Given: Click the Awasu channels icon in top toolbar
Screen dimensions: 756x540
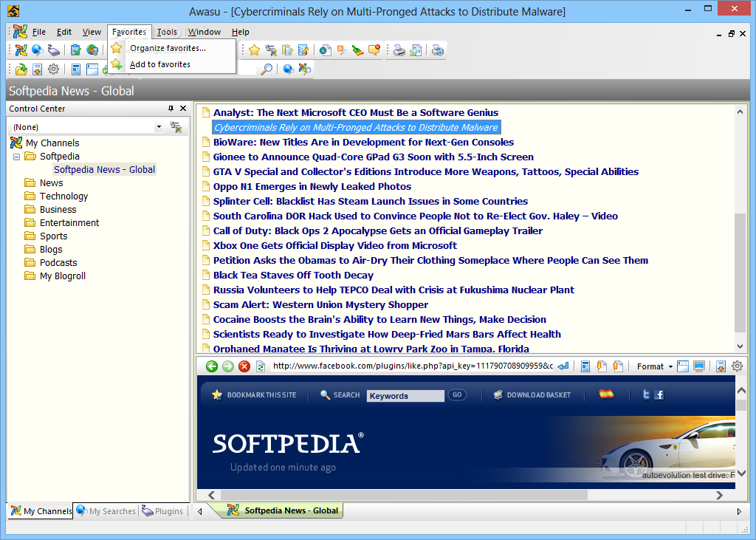Looking at the screenshot, I should [21, 49].
